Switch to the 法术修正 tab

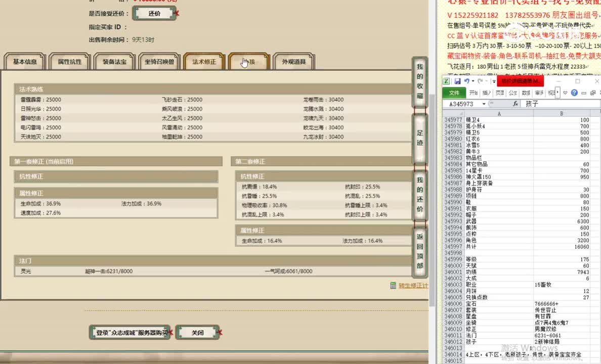tap(204, 61)
